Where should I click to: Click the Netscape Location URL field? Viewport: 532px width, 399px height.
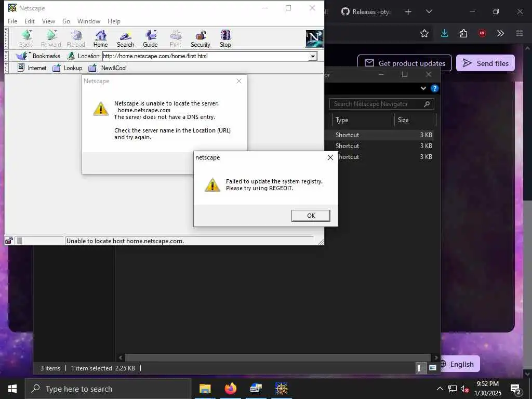pyautogui.click(x=205, y=56)
